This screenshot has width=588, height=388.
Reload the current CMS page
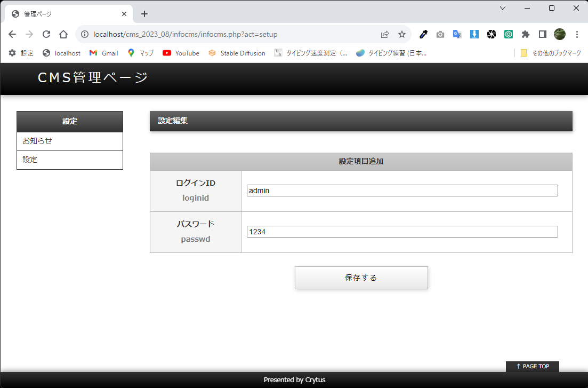coord(46,34)
